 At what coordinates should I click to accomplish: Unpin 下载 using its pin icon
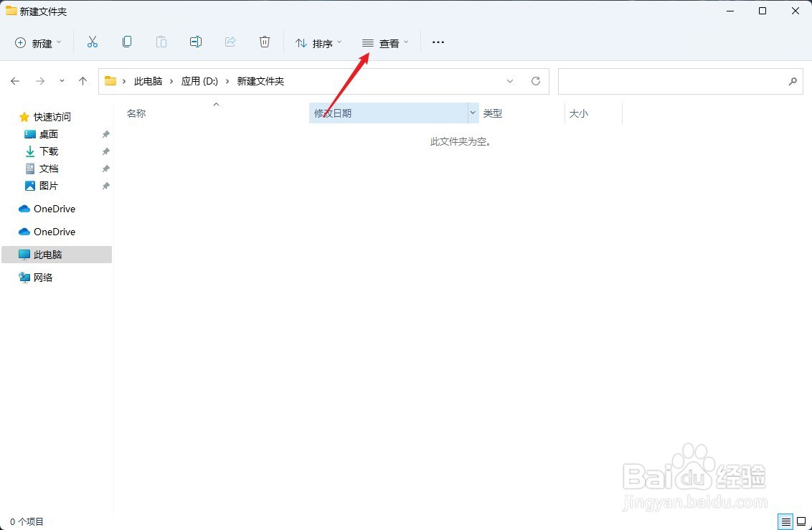(105, 151)
